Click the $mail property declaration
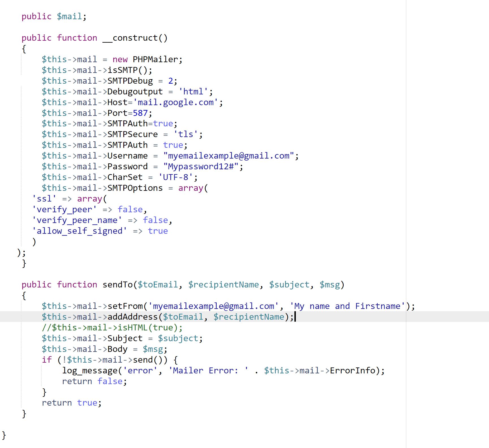The height and width of the screenshot is (448, 489). (69, 16)
